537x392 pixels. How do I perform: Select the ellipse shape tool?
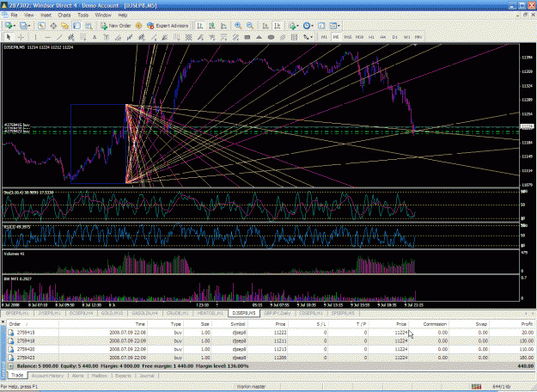pyautogui.click(x=271, y=37)
